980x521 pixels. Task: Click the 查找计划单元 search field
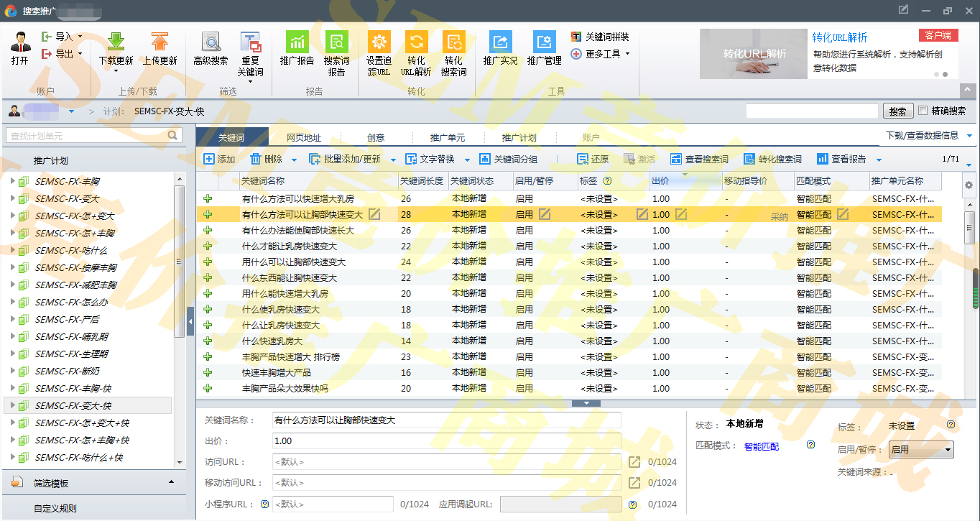point(86,136)
